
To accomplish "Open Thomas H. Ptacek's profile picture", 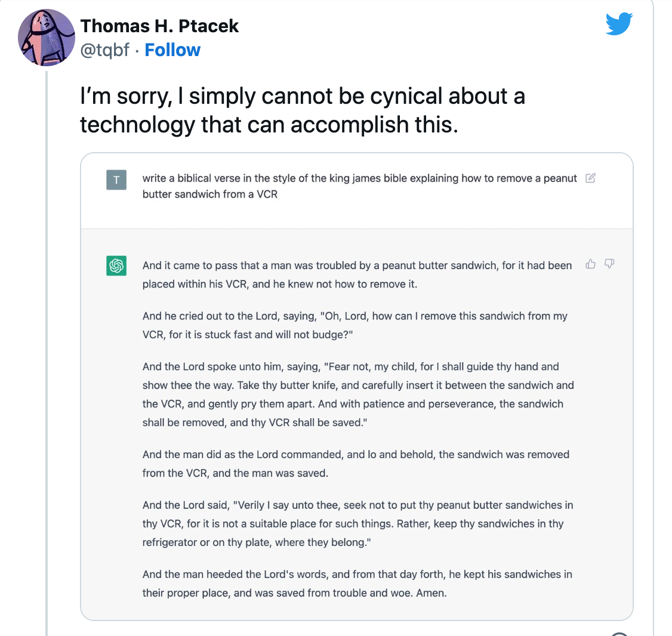I will [46, 37].
